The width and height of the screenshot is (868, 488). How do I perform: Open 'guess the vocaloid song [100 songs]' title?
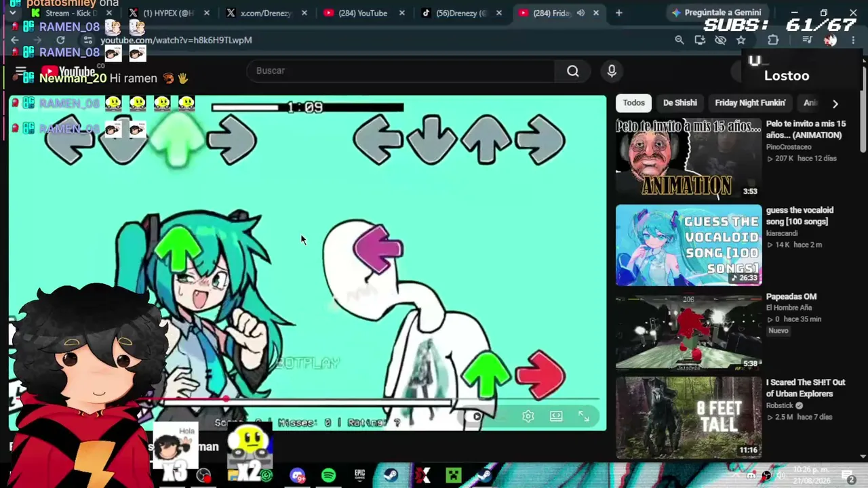point(800,216)
